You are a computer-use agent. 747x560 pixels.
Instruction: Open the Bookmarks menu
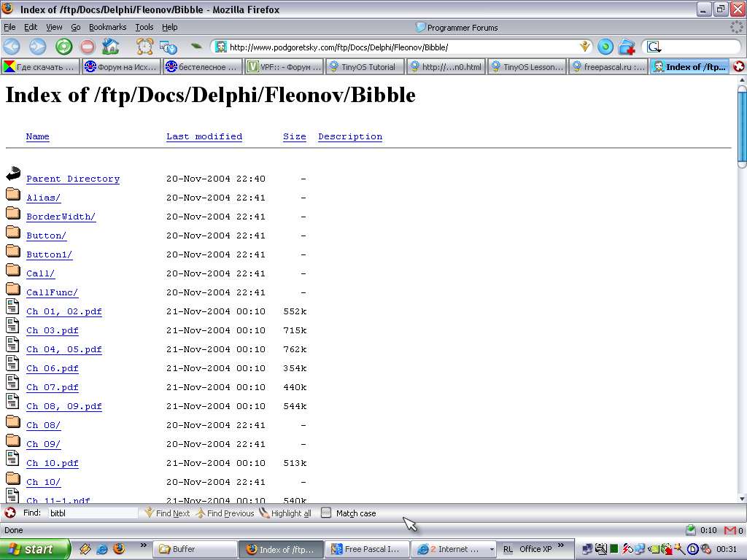coord(107,27)
